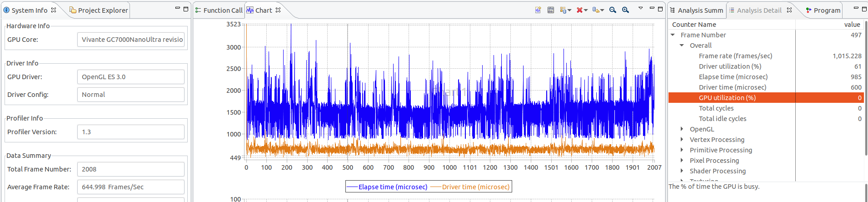Expand the Shader Processing group
The height and width of the screenshot is (202, 868).
[682, 171]
